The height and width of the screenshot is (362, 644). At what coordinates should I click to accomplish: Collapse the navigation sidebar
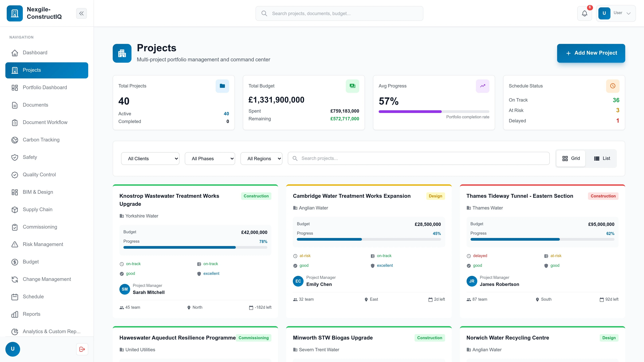click(x=81, y=13)
